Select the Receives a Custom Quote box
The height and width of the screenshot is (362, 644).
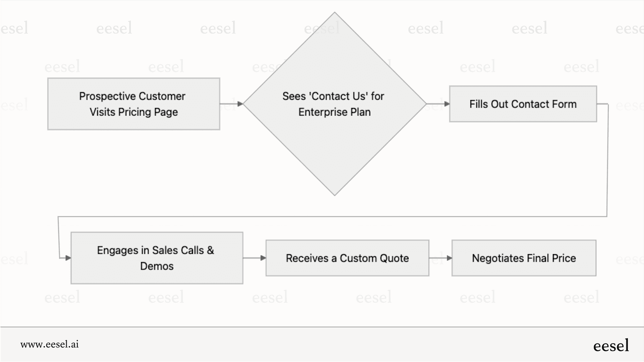point(347,258)
